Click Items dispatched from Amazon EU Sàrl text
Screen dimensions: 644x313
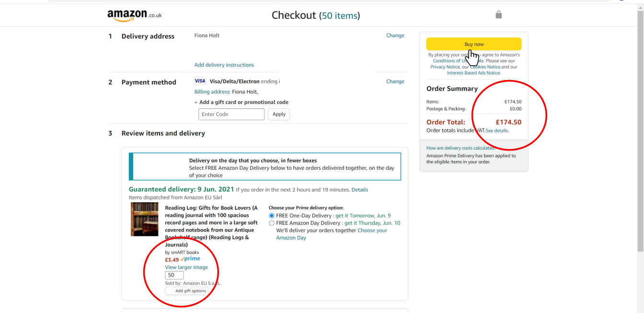pos(175,197)
